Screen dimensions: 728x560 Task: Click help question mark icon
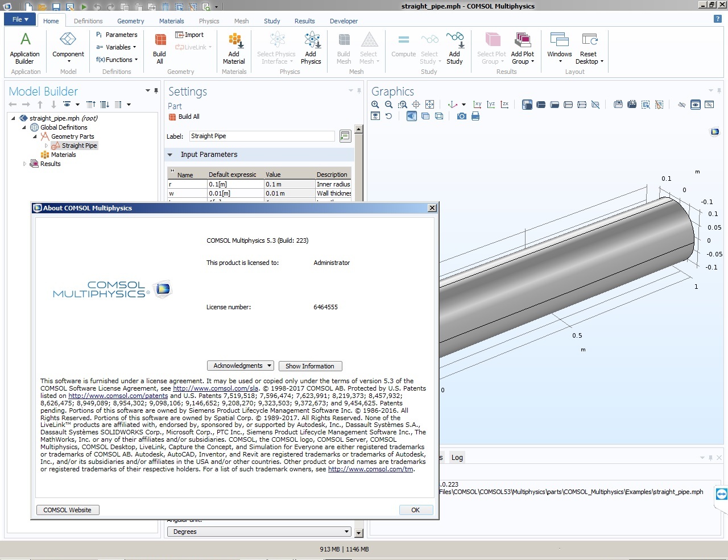pos(718,19)
